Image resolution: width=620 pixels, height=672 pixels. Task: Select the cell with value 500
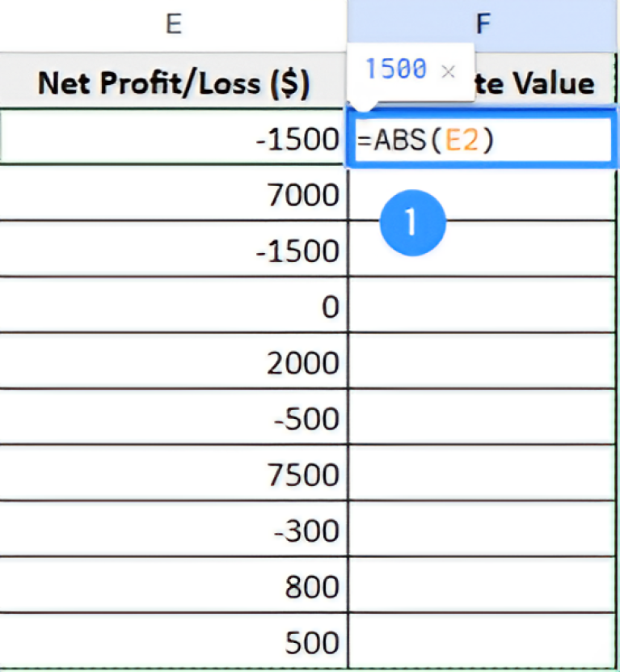point(173,642)
